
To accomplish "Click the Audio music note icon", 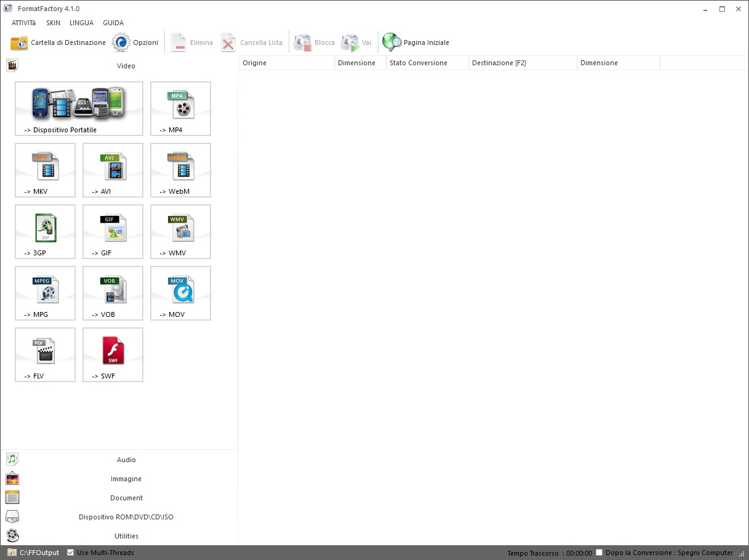I will (x=12, y=459).
